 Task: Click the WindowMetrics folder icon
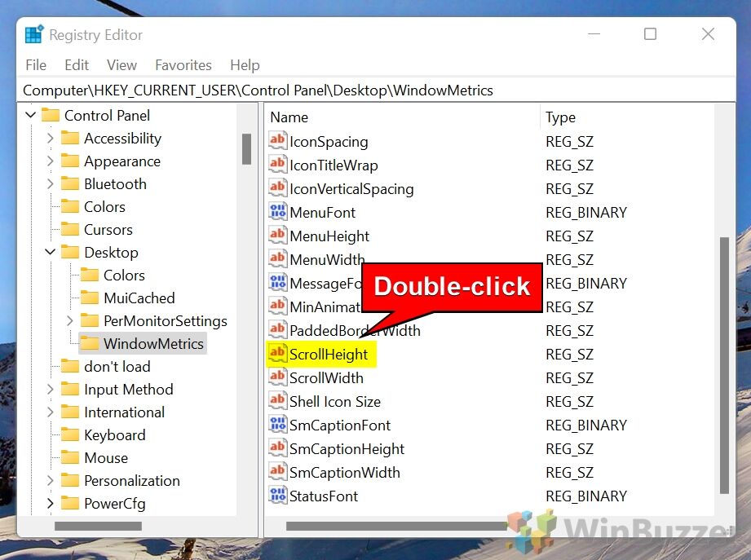(90, 344)
